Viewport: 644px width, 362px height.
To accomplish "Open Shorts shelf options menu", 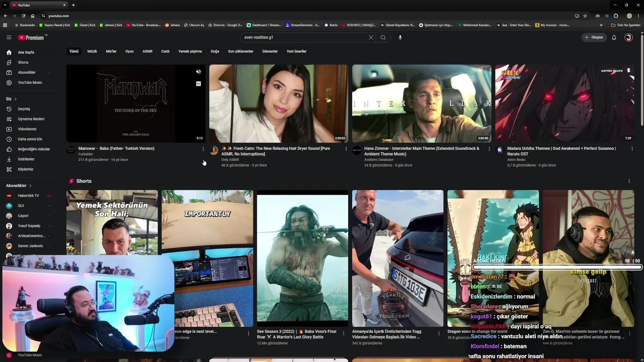I will [629, 181].
